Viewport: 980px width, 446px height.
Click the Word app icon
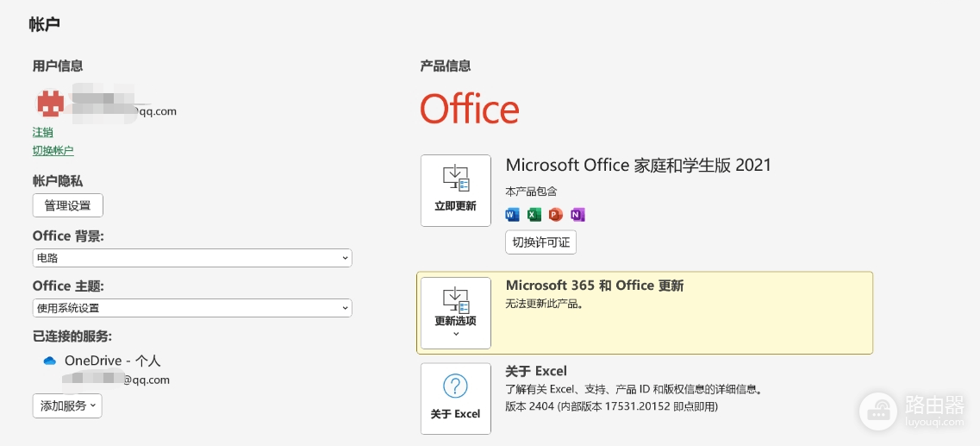tap(513, 215)
